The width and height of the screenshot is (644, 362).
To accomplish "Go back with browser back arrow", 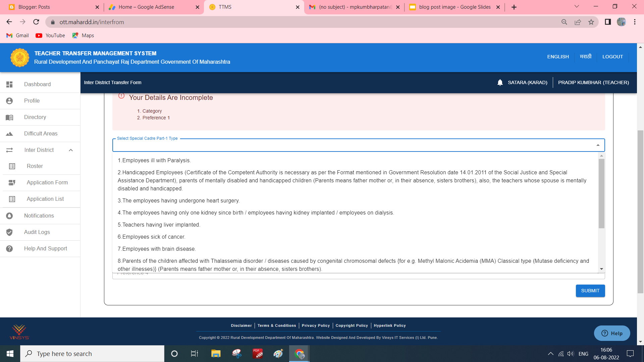I will coord(9,22).
